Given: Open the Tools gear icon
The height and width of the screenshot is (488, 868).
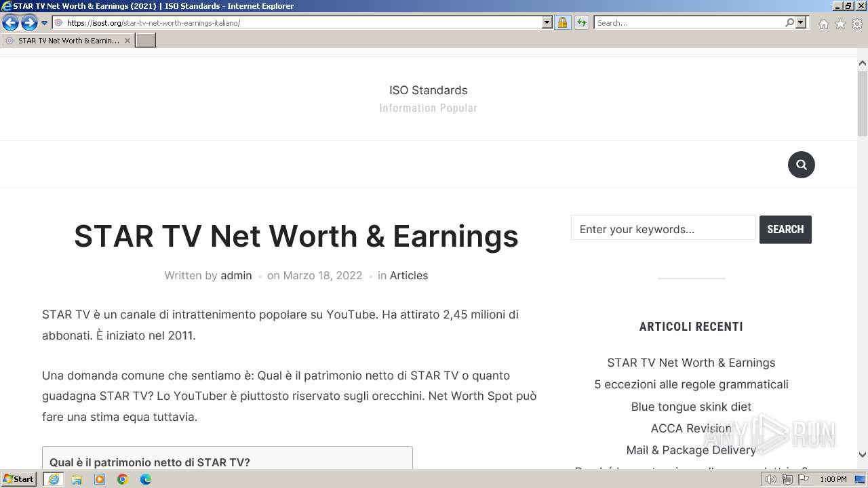Looking at the screenshot, I should coord(857,24).
